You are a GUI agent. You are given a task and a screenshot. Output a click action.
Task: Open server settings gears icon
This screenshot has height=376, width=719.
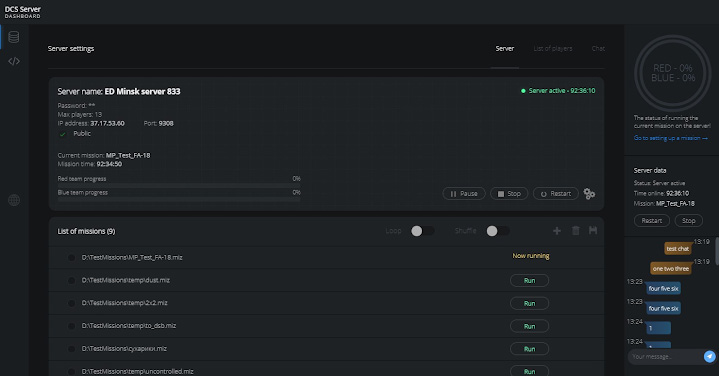pyautogui.click(x=589, y=194)
